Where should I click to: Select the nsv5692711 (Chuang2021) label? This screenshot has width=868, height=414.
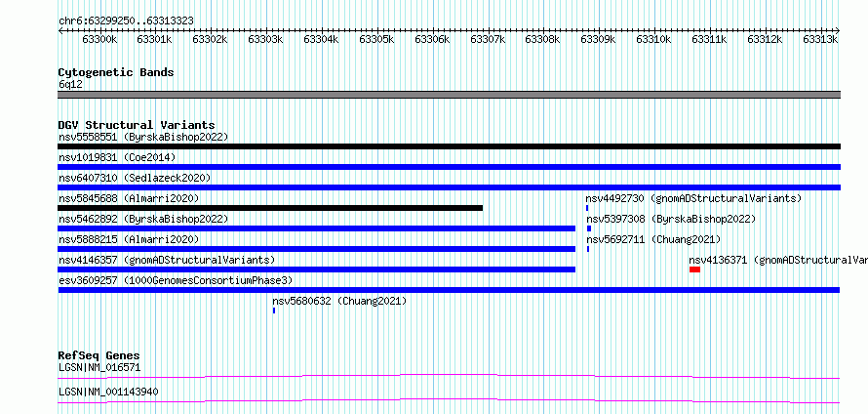tap(653, 239)
